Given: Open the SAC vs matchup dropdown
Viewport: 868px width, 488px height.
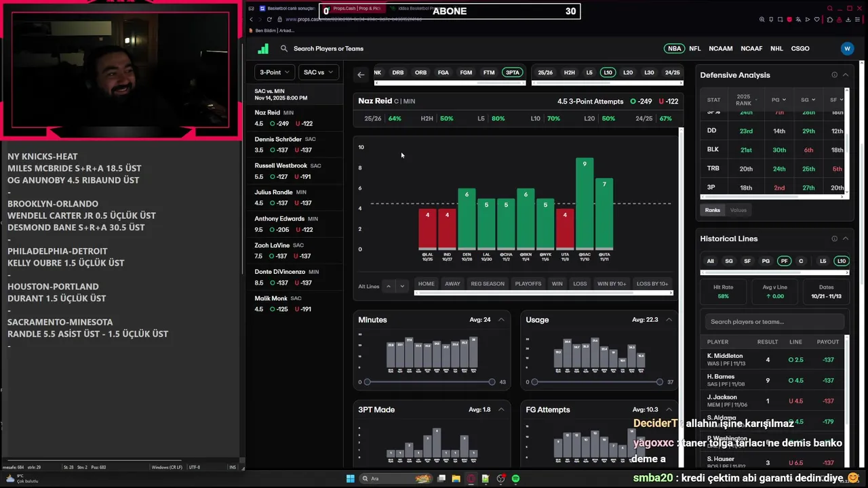Looking at the screenshot, I should 318,73.
